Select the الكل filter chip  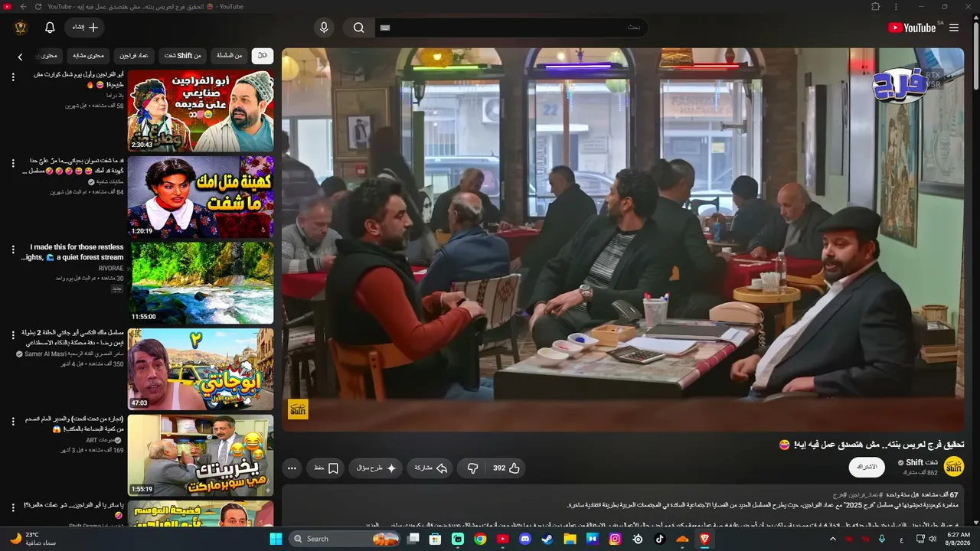click(x=263, y=56)
